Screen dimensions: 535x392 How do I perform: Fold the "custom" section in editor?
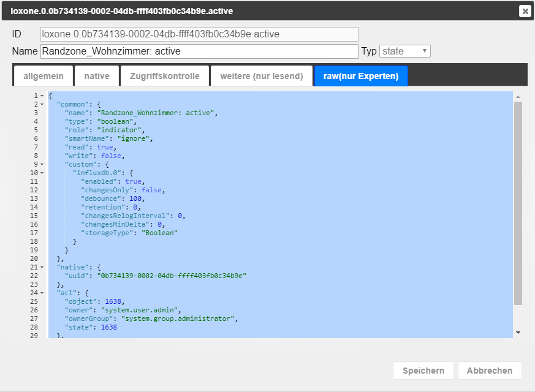42,165
